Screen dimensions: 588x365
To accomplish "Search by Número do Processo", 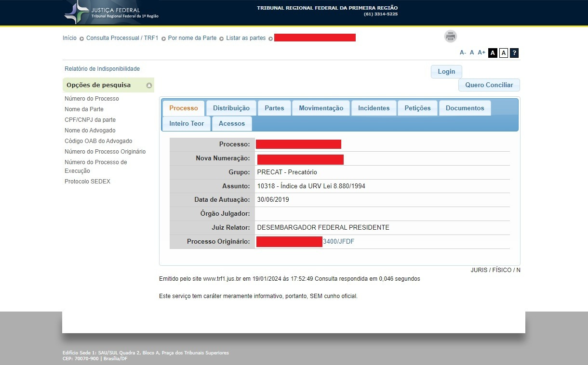I will click(92, 99).
